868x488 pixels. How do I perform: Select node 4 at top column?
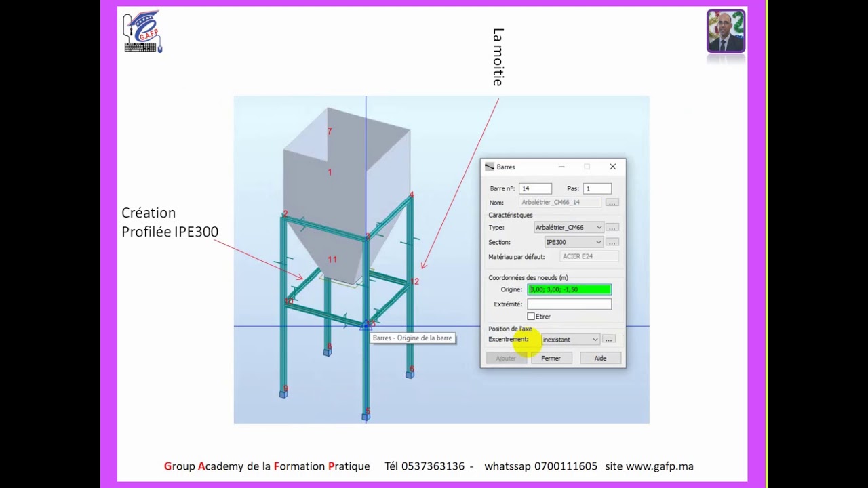(412, 195)
